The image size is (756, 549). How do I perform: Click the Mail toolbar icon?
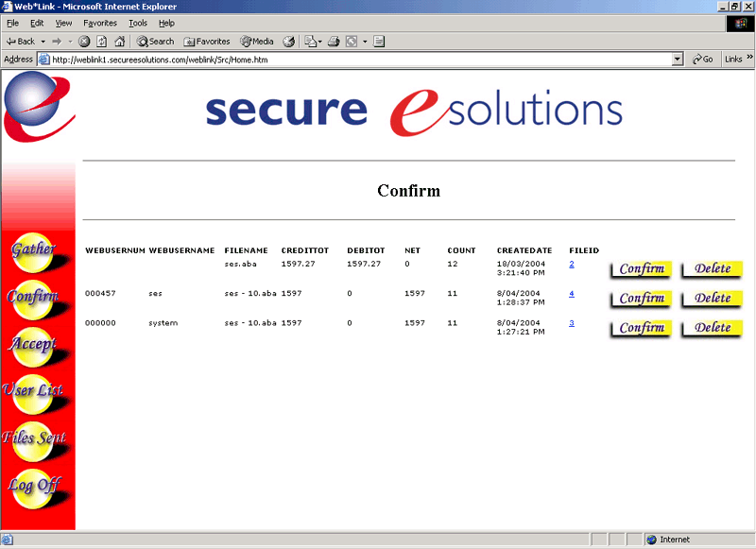[x=310, y=42]
